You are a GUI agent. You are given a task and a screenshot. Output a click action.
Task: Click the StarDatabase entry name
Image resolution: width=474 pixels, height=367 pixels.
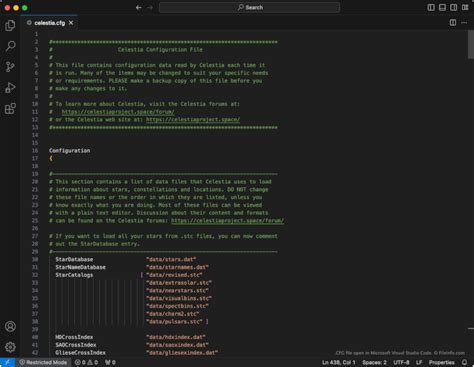click(x=74, y=259)
